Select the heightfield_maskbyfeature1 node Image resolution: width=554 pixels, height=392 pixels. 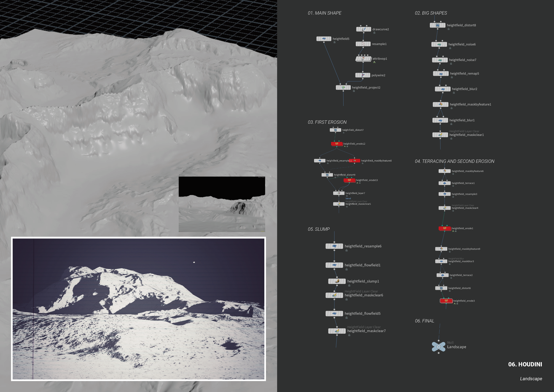(441, 104)
